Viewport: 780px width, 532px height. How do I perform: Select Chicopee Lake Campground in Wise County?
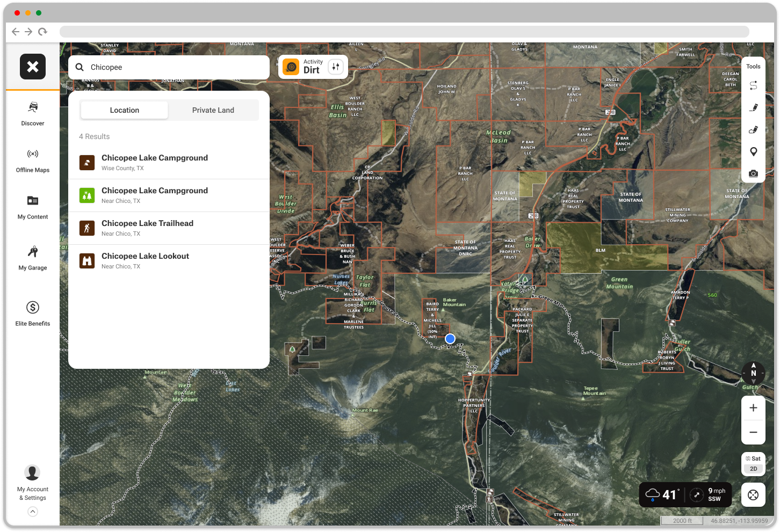(169, 163)
